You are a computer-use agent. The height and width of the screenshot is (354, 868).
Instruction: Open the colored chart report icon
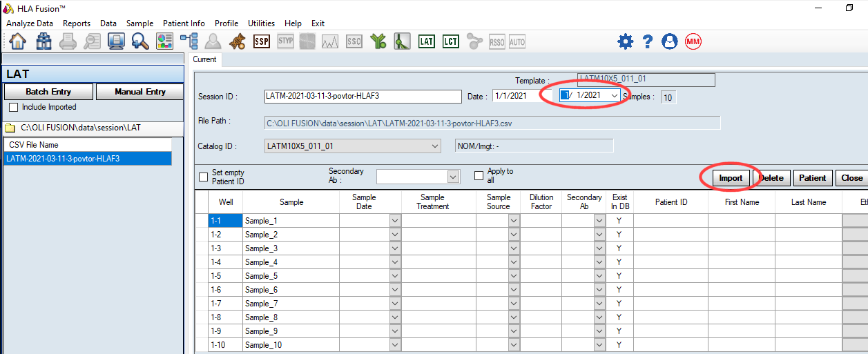pyautogui.click(x=164, y=42)
